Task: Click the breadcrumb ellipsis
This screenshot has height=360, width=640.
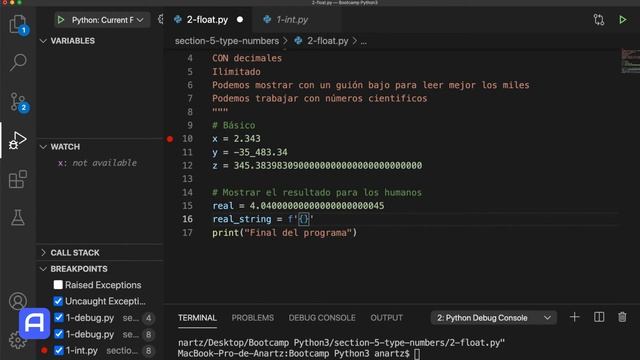Action: tap(363, 41)
